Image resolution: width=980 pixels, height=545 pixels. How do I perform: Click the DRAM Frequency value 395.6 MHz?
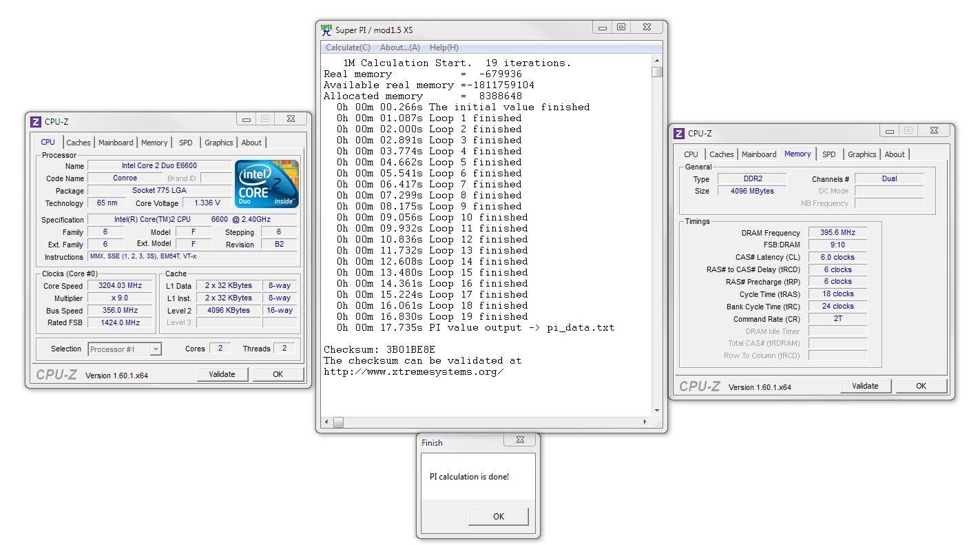(837, 232)
